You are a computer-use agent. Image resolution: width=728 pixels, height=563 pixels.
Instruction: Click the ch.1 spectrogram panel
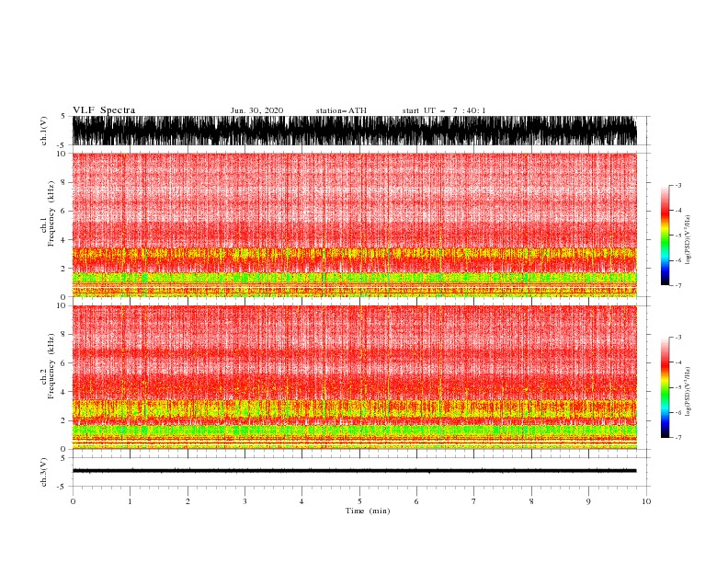[355, 224]
